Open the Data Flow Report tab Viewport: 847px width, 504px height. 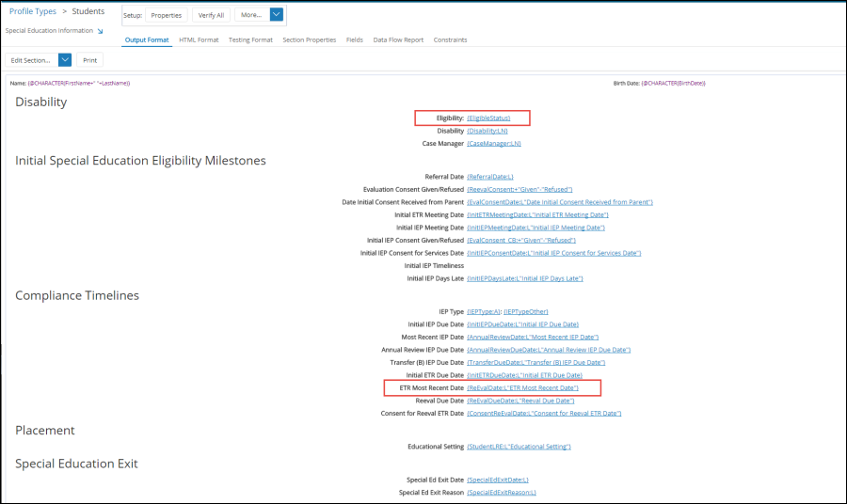pyautogui.click(x=398, y=39)
